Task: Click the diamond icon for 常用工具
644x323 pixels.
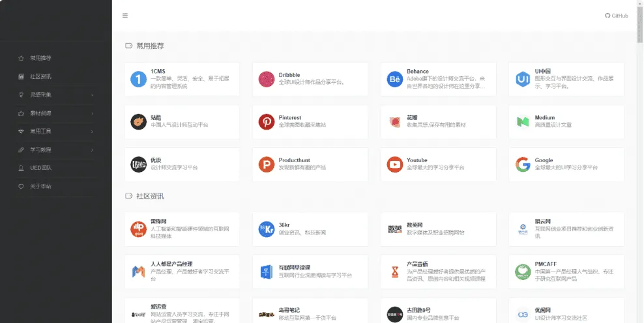Action: coord(21,132)
